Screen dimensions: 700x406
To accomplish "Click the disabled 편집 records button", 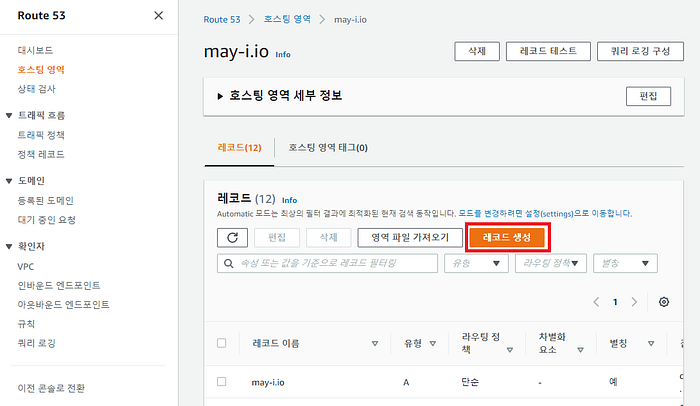I will 277,238.
